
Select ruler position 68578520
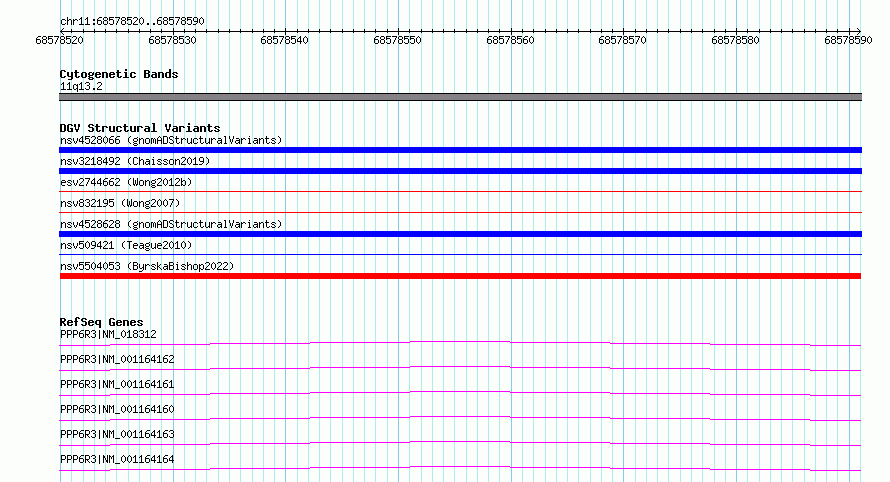point(60,40)
